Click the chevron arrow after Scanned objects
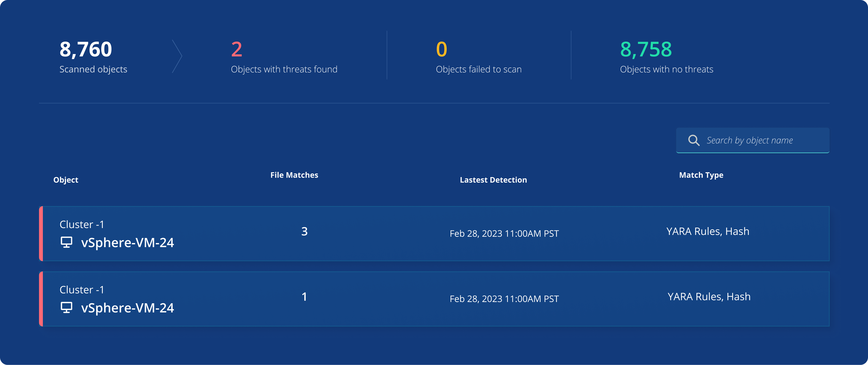Image resolution: width=868 pixels, height=365 pixels. point(177,56)
